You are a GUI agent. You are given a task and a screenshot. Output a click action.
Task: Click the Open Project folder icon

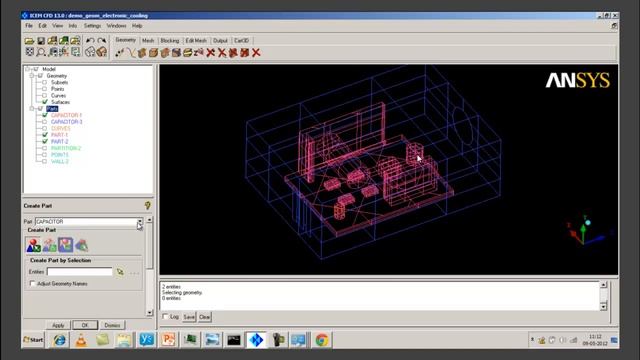[x=29, y=40]
